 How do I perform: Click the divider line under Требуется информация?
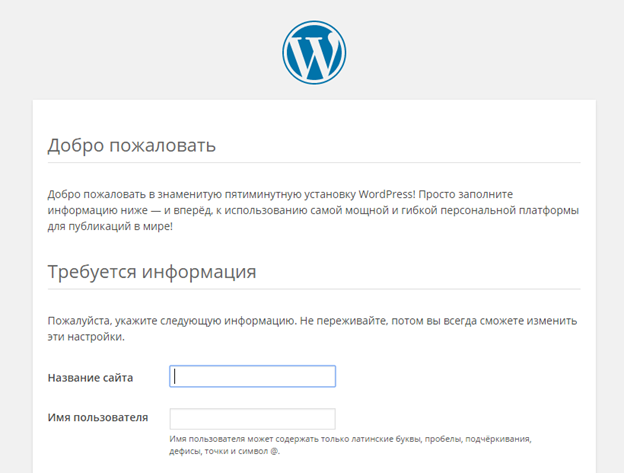click(x=313, y=289)
